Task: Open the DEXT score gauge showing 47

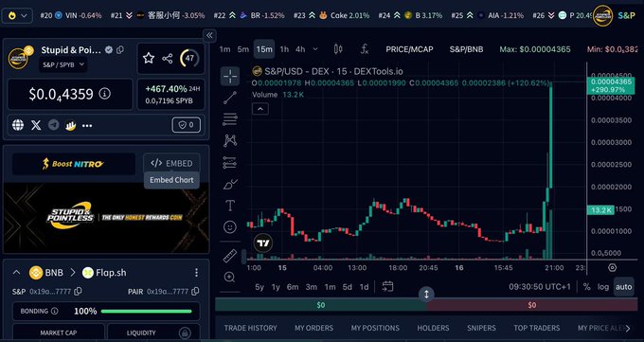Action: tap(189, 58)
